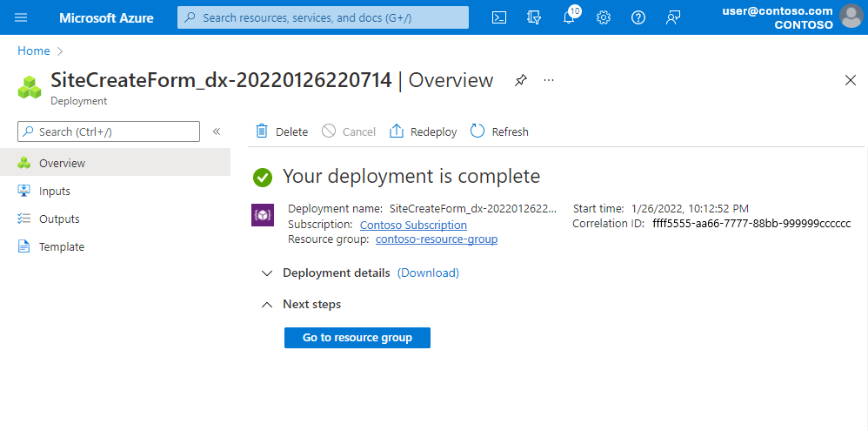Download the deployment details

coord(428,273)
